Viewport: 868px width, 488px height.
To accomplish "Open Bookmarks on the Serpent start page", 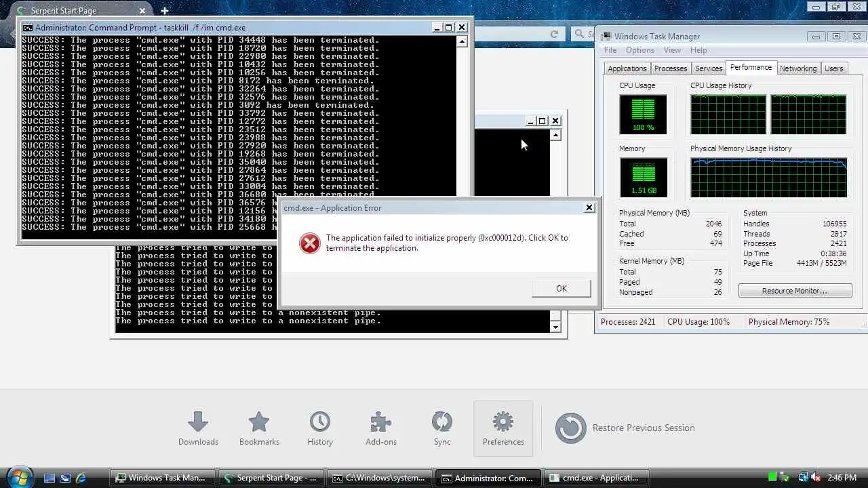I will tap(259, 428).
